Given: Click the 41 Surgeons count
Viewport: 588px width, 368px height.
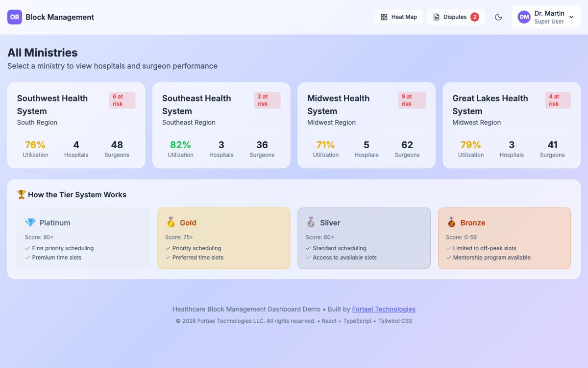Looking at the screenshot, I should [x=552, y=145].
